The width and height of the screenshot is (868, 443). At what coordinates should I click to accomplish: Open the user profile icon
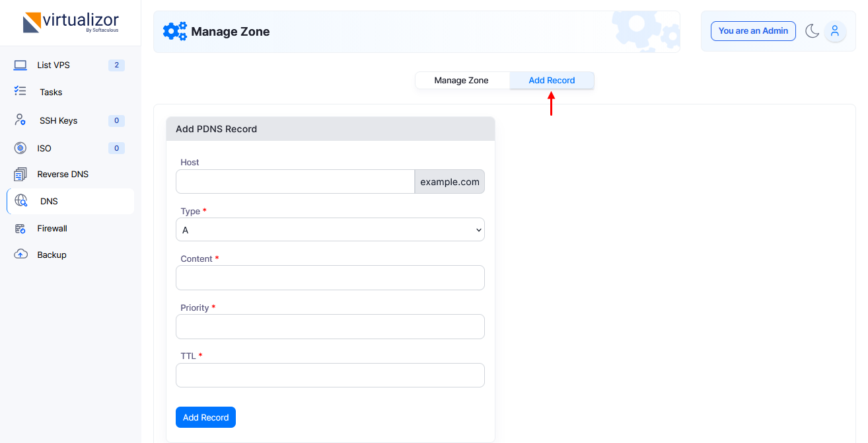835,31
